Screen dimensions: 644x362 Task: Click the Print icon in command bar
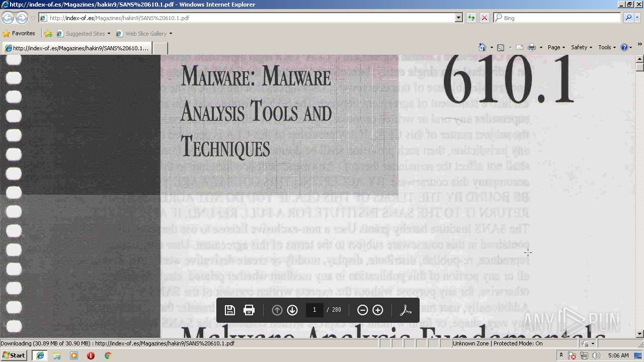[x=532, y=47]
